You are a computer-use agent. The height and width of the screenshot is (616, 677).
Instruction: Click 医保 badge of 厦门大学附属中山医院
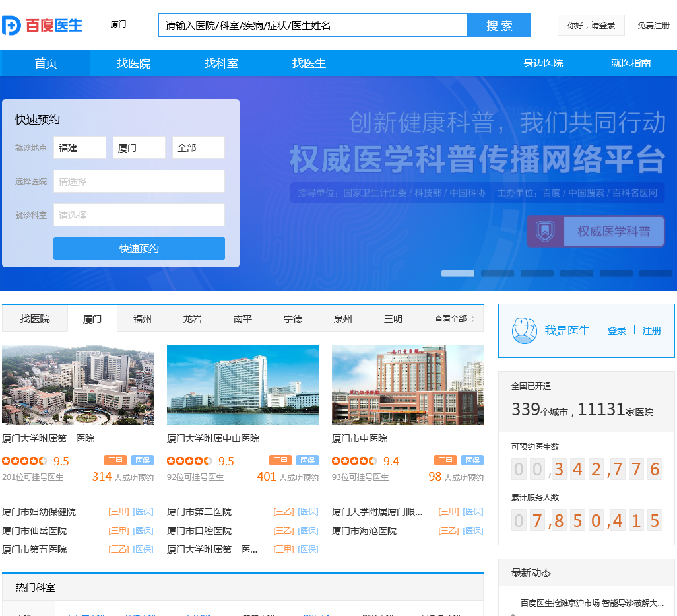coord(307,460)
